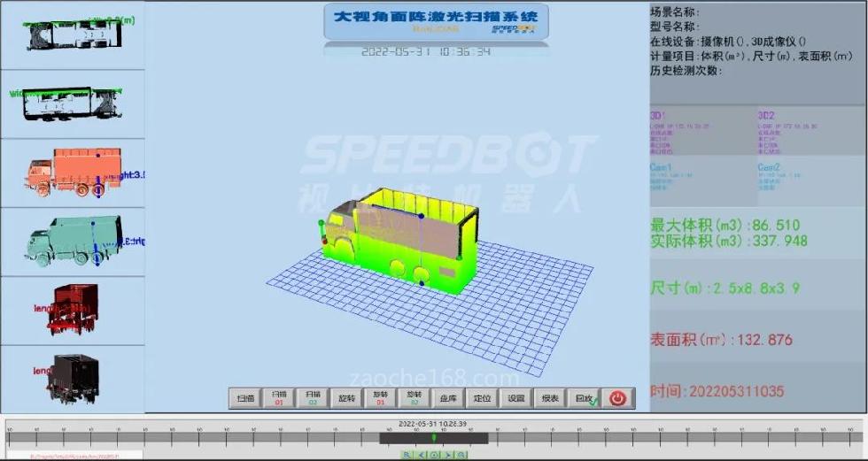
Task: Click the 扫描 scan button
Action: tap(245, 398)
